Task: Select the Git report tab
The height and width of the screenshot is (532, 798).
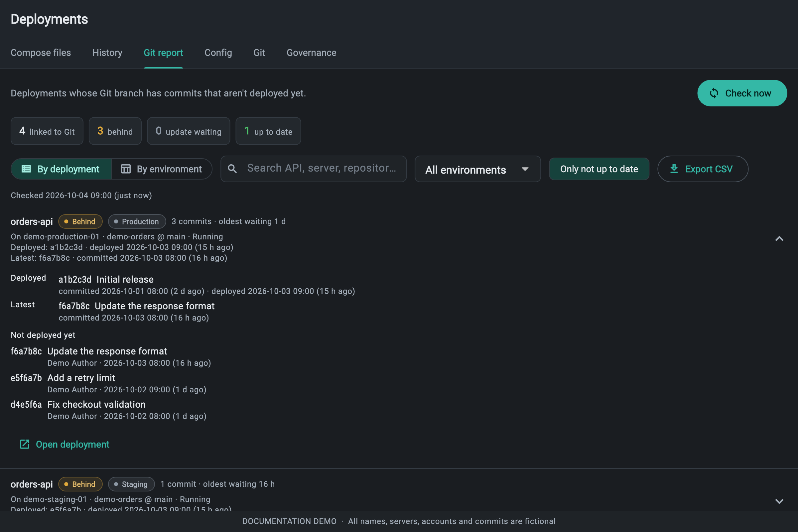Action: (x=163, y=53)
